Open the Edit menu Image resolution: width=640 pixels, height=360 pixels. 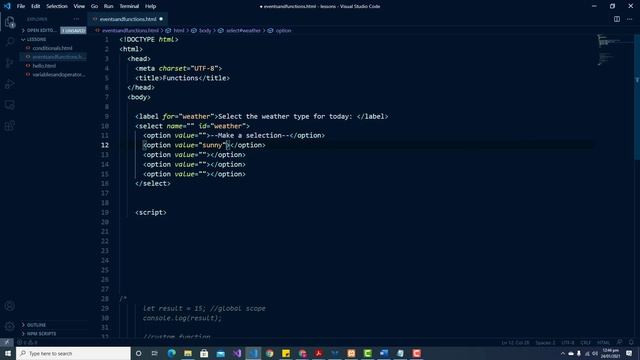point(36,6)
